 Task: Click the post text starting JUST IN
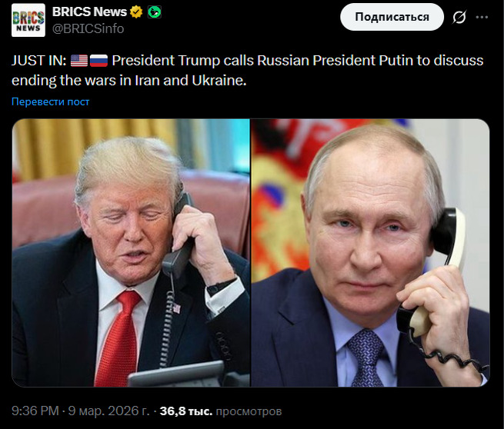248,70
